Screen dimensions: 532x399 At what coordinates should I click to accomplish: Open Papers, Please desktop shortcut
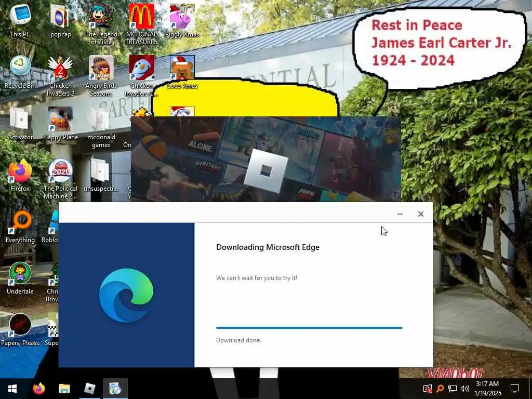click(20, 330)
